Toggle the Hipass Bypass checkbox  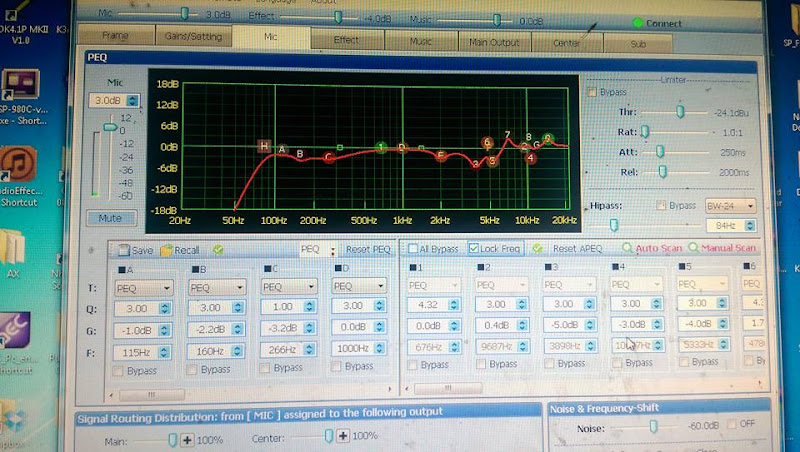[x=661, y=206]
